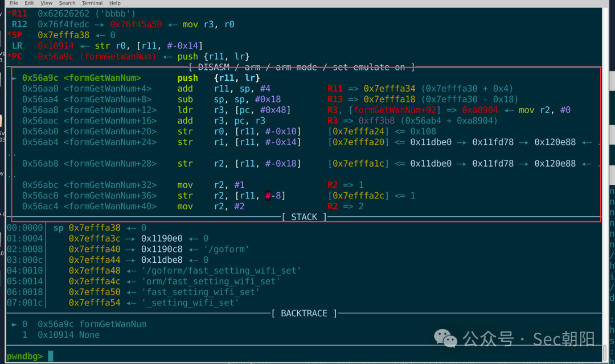
Task: Click the STACK section header
Action: (304, 217)
